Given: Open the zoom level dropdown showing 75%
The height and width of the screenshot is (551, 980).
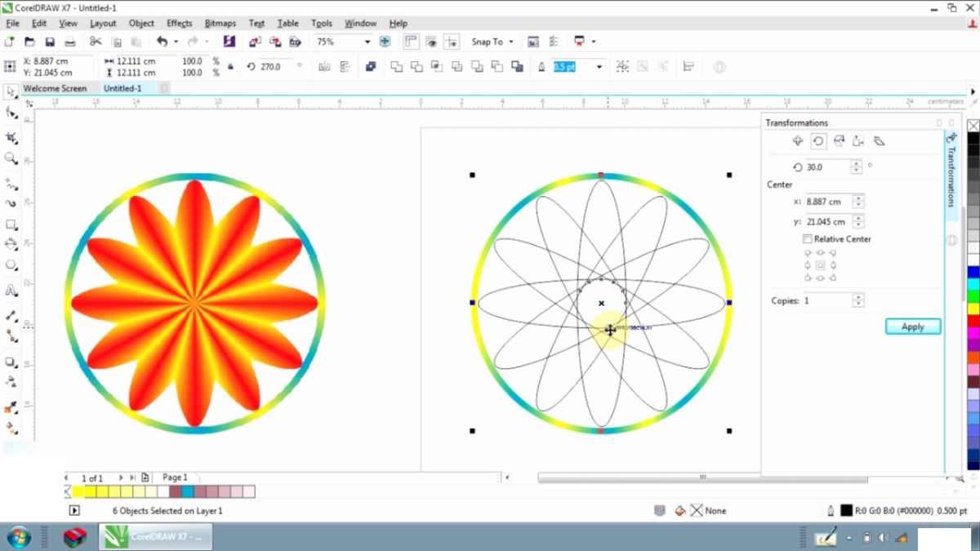Looking at the screenshot, I should point(367,41).
